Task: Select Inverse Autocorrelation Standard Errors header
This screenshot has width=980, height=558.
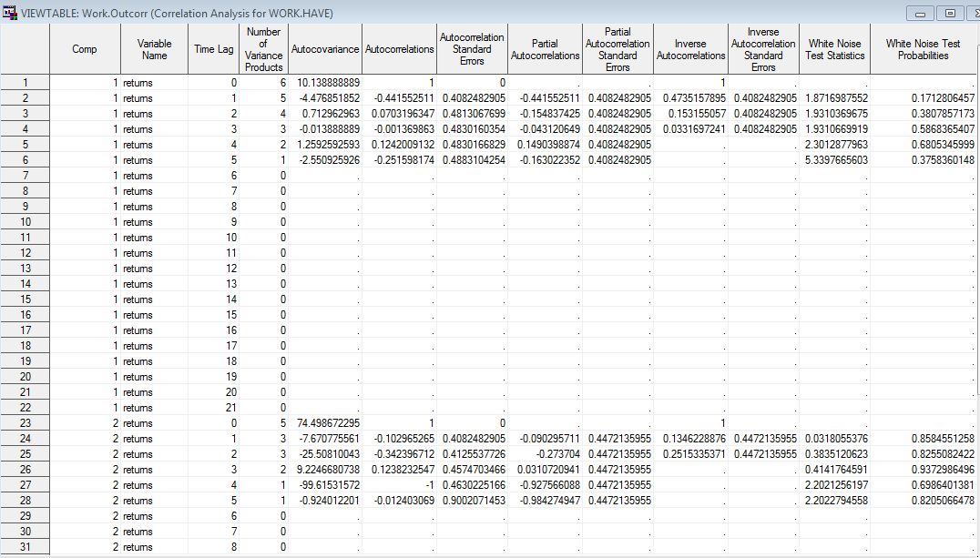Action: click(x=763, y=49)
